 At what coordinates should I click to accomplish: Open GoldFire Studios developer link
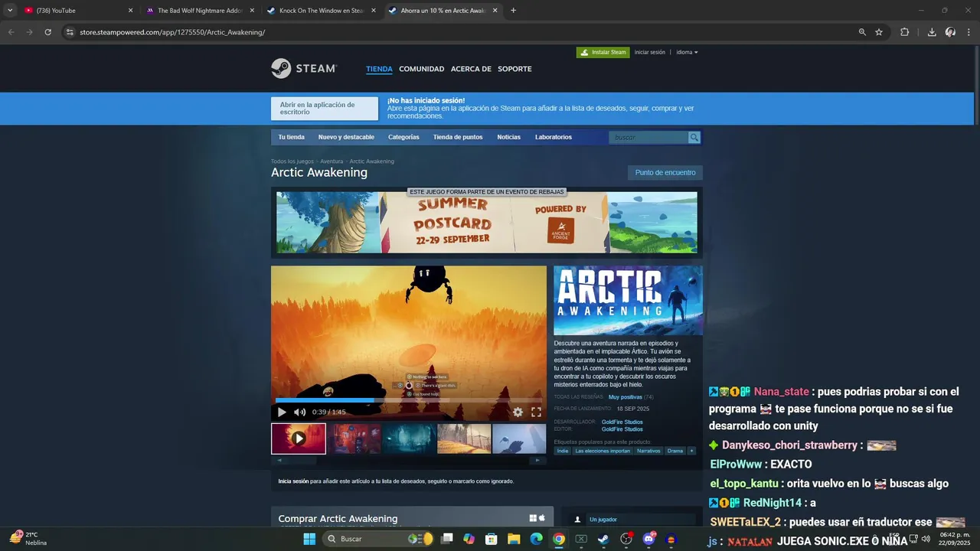point(622,422)
